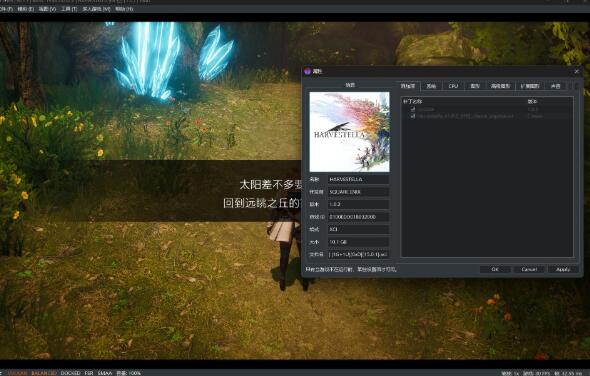This screenshot has width=590, height=376.
Task: Open the Emulation (E) menu
Action: point(26,9)
